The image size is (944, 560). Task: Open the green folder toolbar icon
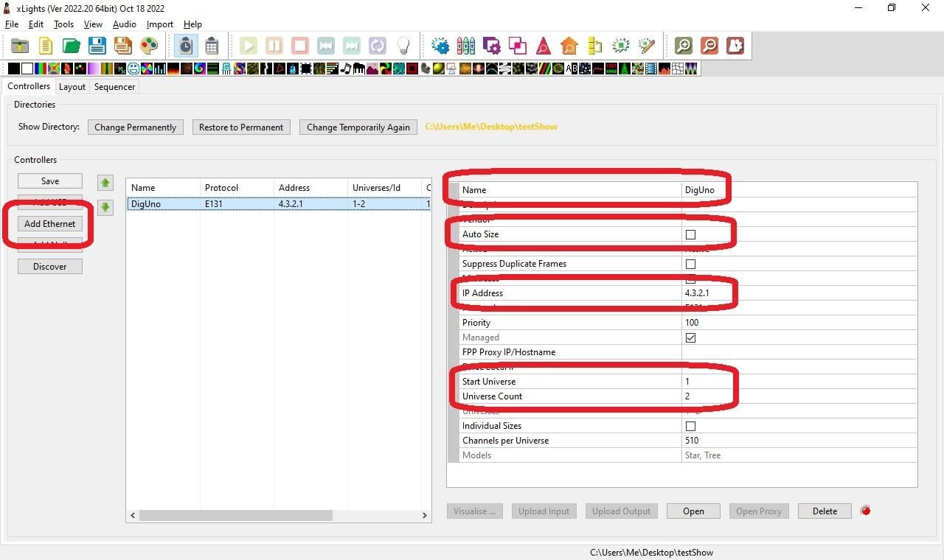click(71, 46)
